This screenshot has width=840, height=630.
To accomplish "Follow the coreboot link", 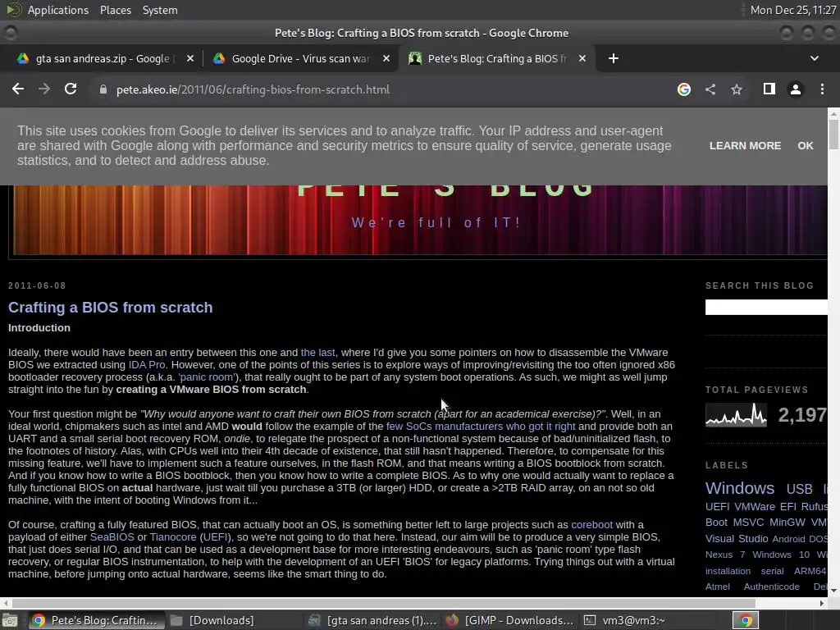I will pos(591,525).
